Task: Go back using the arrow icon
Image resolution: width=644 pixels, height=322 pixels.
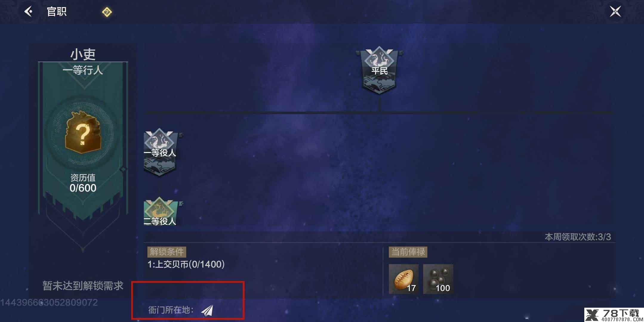Action: [x=29, y=12]
